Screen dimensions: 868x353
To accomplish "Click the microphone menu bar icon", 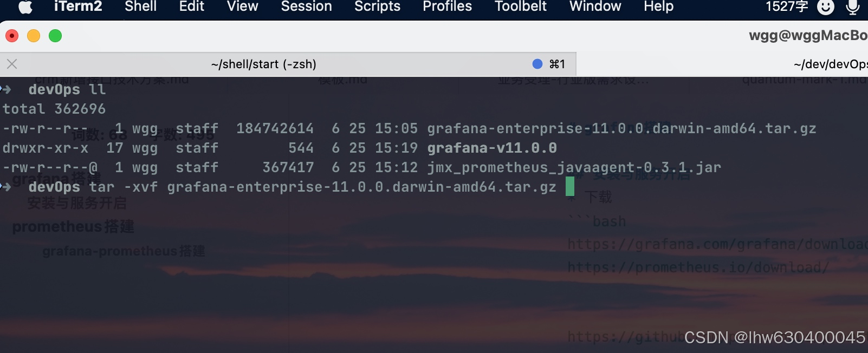I will click(853, 7).
